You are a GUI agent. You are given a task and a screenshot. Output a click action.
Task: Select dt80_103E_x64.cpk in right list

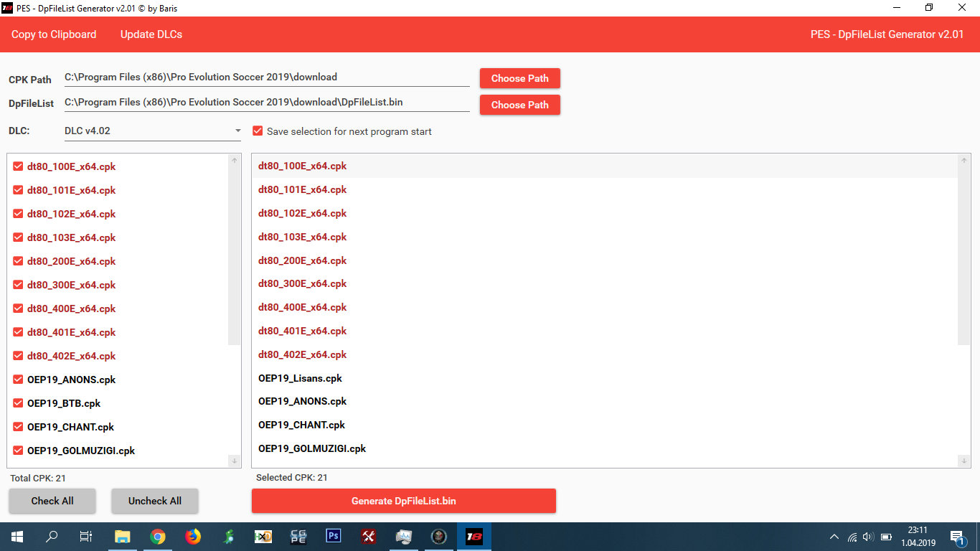[605, 237]
